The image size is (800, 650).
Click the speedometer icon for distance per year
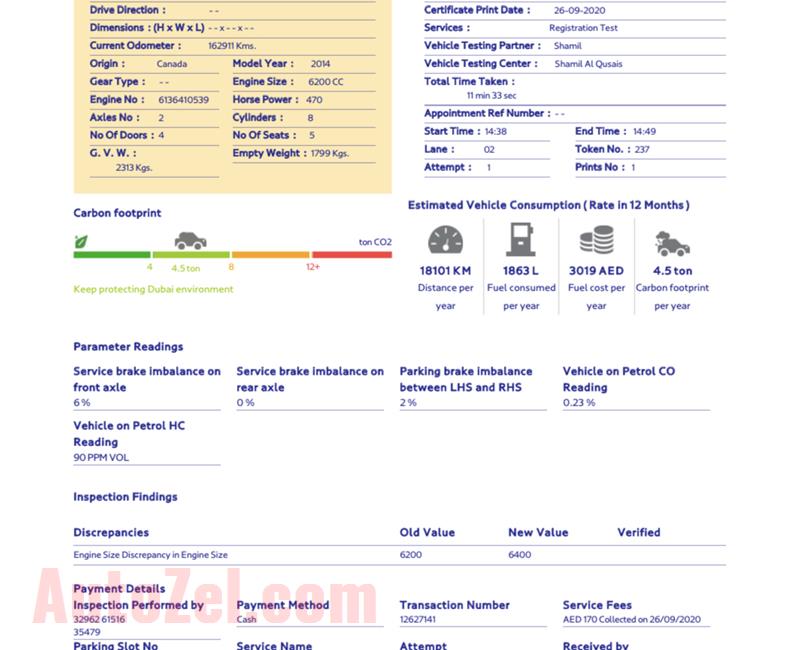tap(446, 241)
